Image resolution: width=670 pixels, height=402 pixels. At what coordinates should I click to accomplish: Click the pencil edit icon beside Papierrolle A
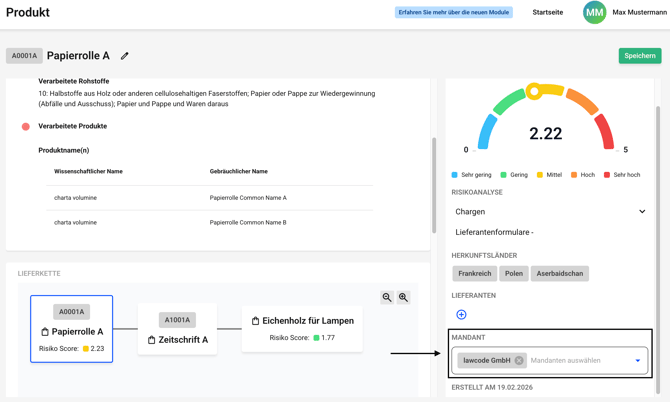pyautogui.click(x=125, y=56)
